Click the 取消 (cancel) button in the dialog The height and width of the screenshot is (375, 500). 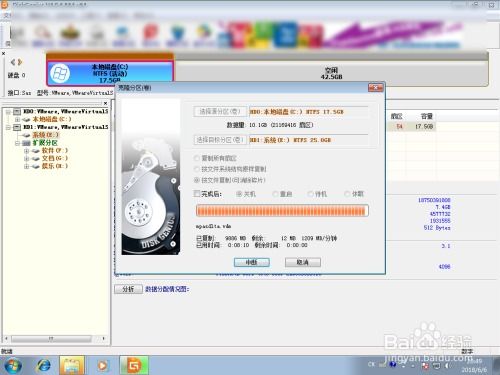pos(303,262)
